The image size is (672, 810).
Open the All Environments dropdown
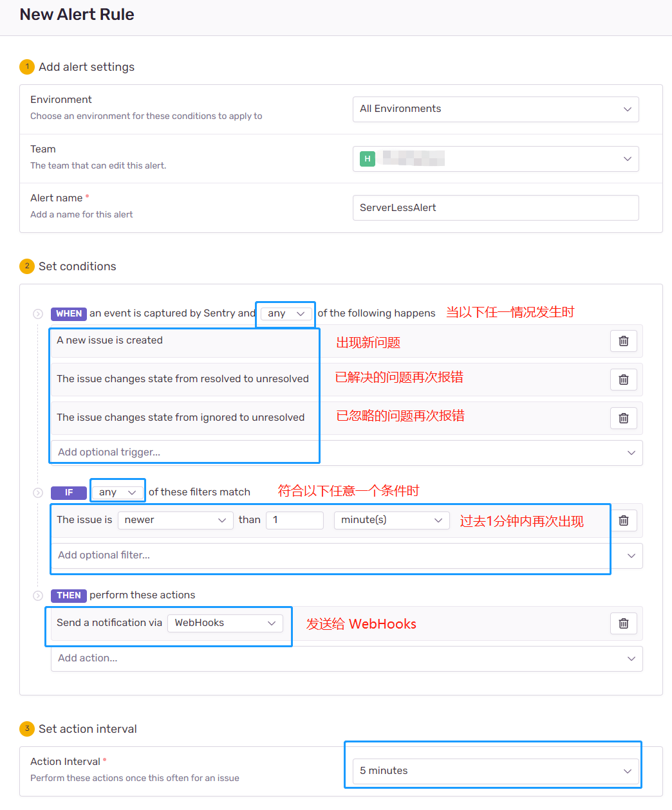click(x=495, y=109)
